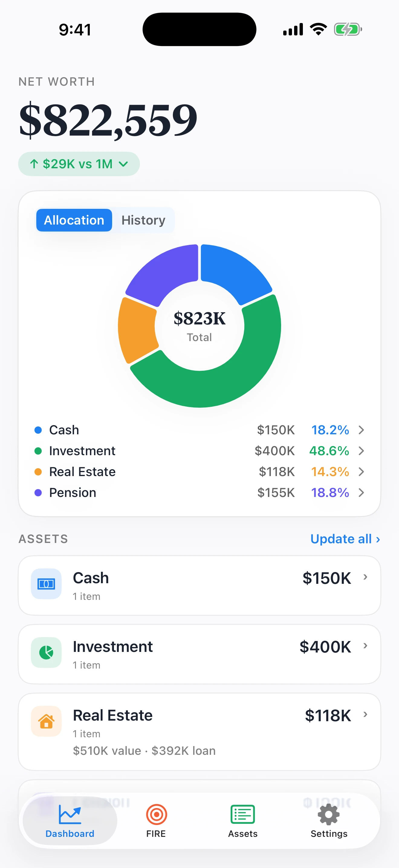Tap the Real Estate house icon
The image size is (399, 868).
46,721
